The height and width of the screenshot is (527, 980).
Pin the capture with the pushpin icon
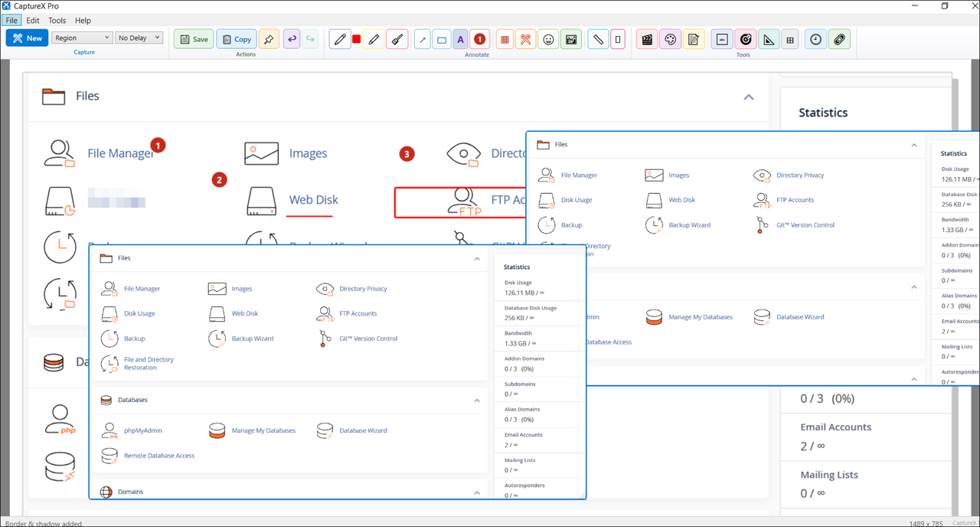point(269,39)
